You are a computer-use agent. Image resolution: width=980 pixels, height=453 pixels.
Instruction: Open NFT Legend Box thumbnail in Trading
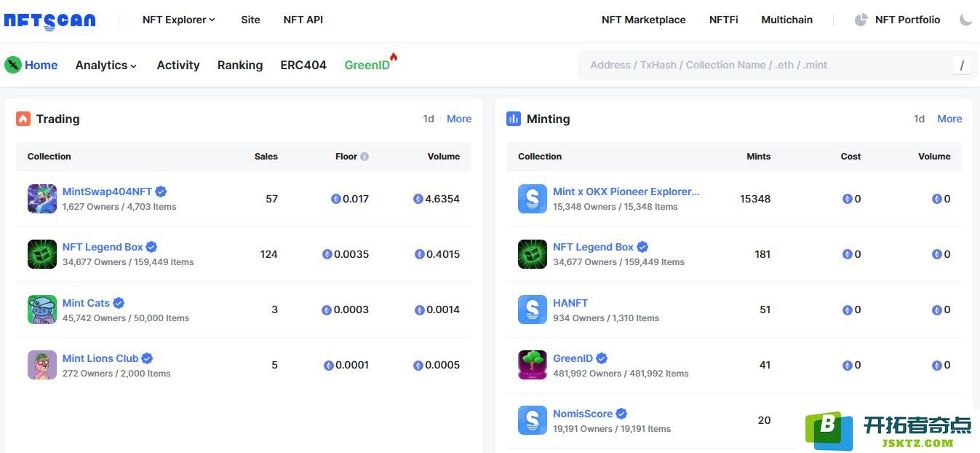point(42,254)
